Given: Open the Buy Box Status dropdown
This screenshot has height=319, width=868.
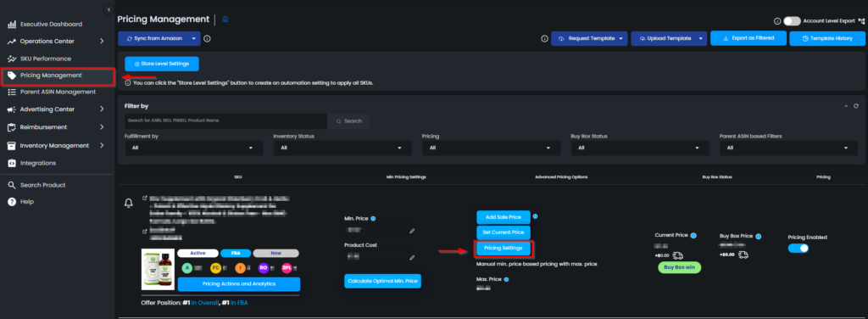Looking at the screenshot, I should point(640,148).
